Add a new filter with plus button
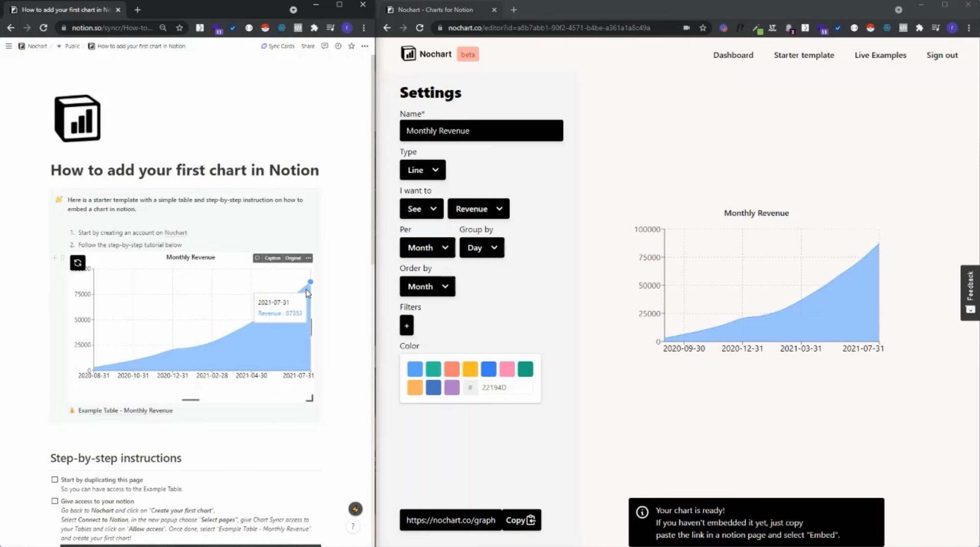Screen dimensions: 980x547 (406, 325)
